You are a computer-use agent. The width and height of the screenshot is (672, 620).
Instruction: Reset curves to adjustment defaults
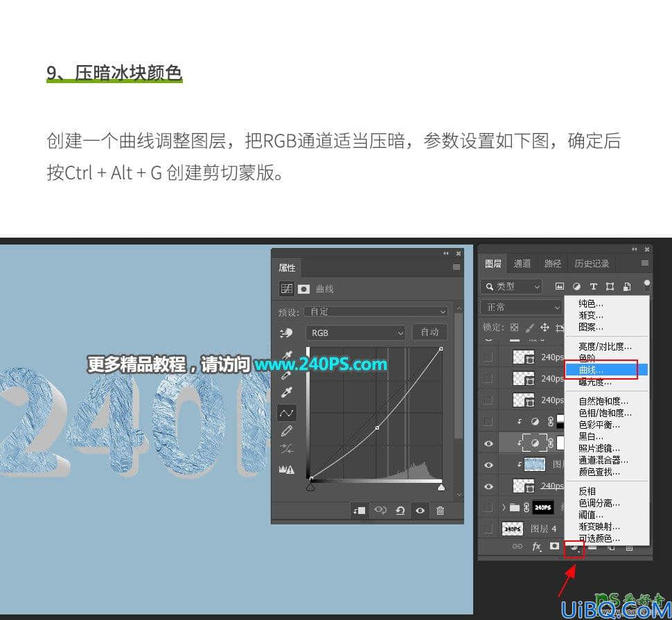coord(400,511)
